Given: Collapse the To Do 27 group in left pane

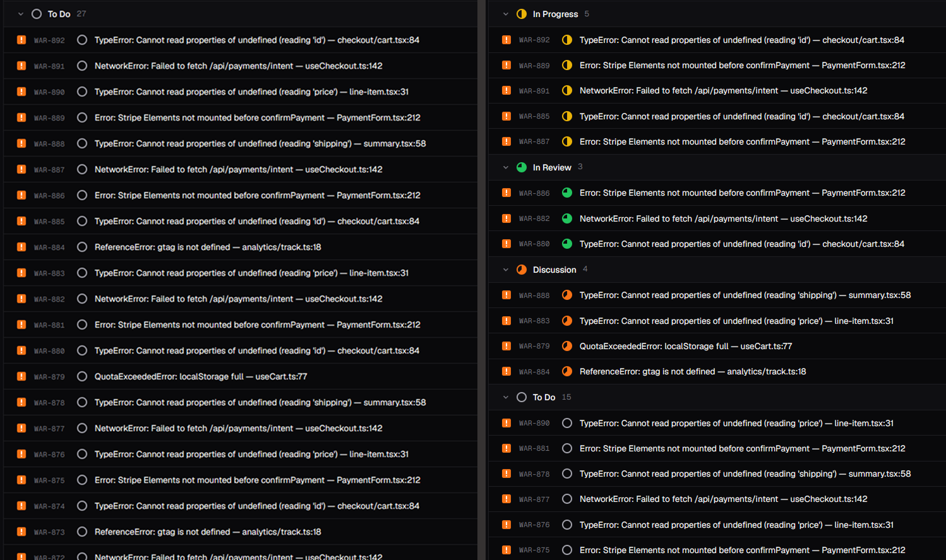Looking at the screenshot, I should [x=20, y=14].
